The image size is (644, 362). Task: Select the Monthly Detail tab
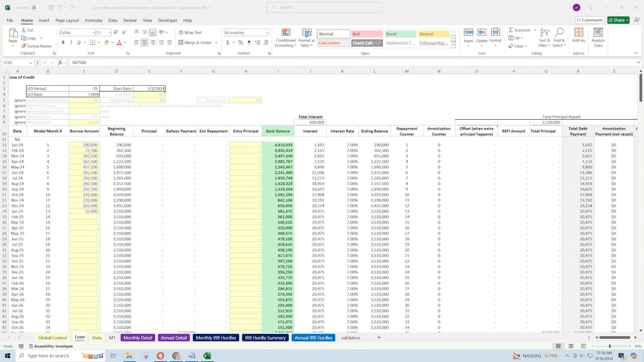coord(138,337)
